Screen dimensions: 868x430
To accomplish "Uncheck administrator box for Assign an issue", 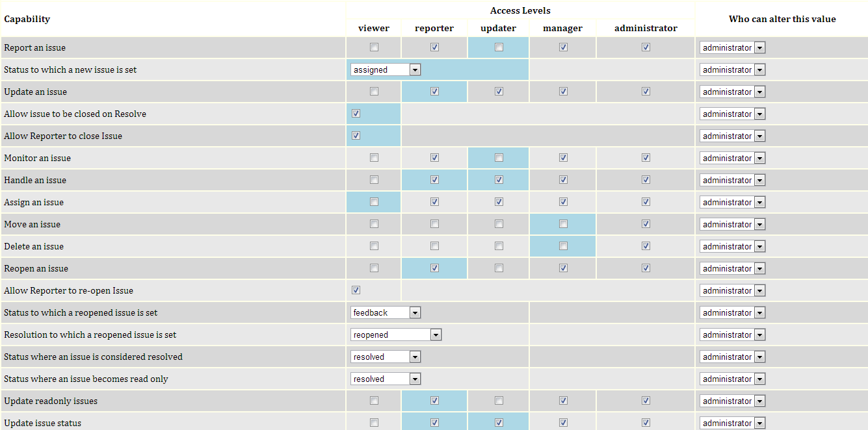I will click(x=646, y=202).
